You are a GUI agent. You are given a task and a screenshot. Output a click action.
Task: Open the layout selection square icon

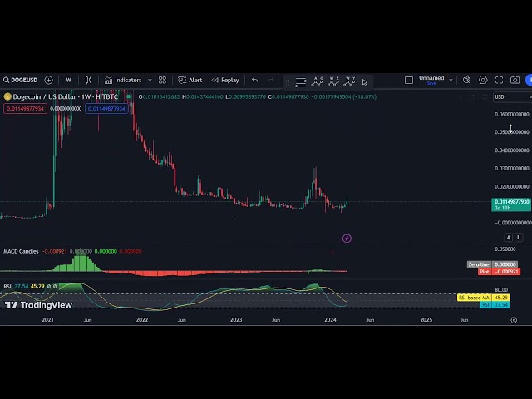(409, 81)
